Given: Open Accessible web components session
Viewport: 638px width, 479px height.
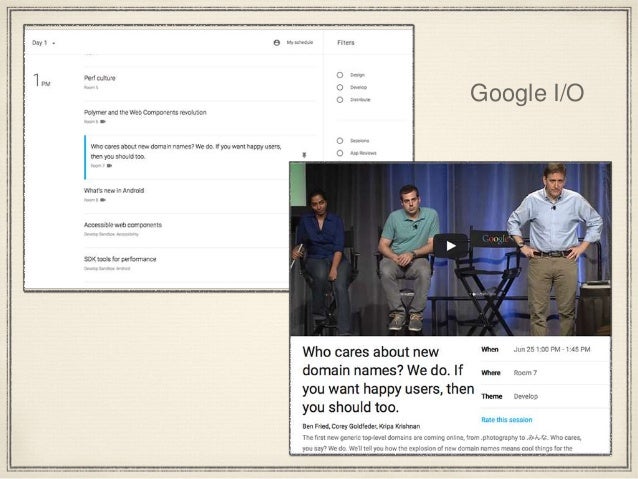Looking at the screenshot, I should click(123, 225).
